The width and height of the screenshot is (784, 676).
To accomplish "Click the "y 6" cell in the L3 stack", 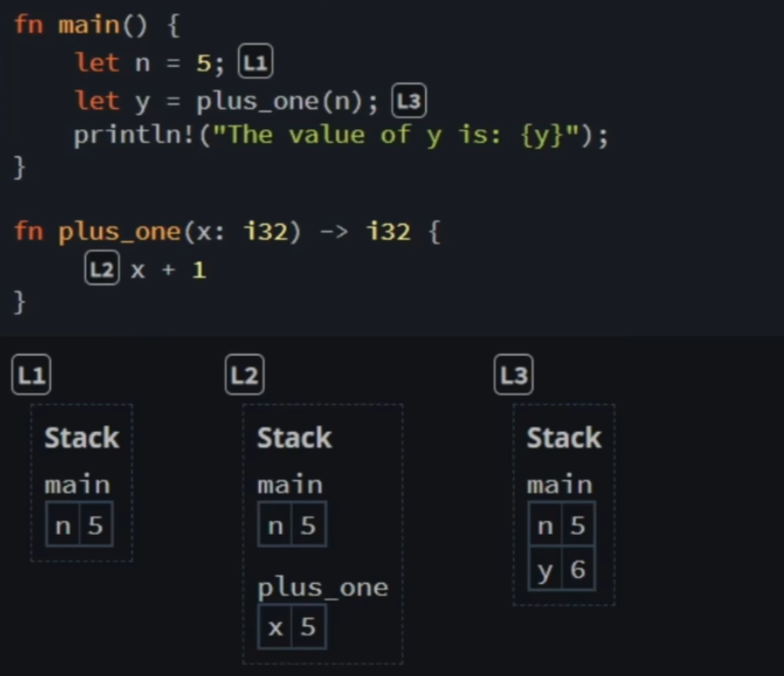I will pos(562,571).
